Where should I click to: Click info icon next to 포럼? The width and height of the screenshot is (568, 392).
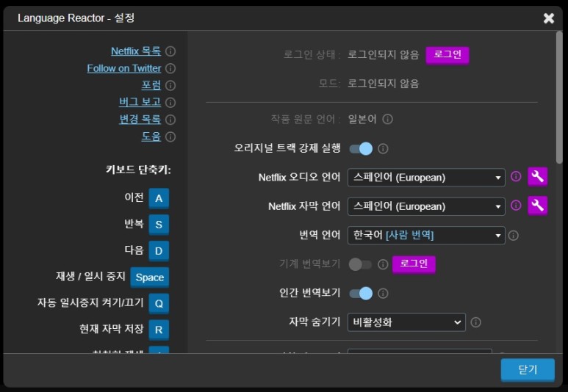tap(170, 85)
